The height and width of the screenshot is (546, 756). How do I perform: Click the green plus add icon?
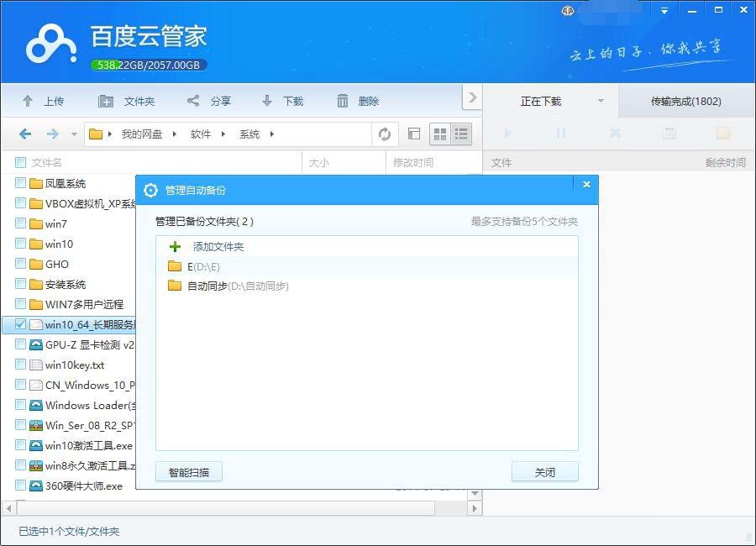tap(175, 247)
